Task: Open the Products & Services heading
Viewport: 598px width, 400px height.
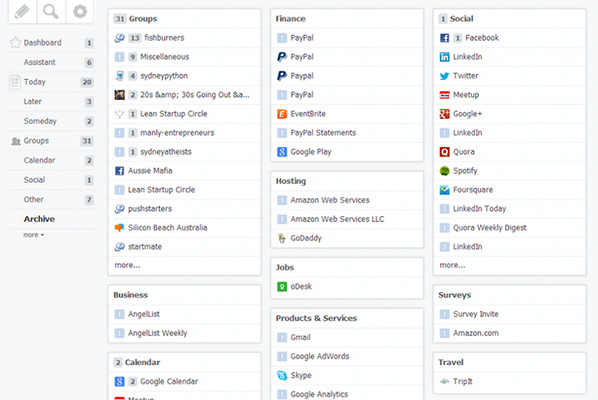Action: coord(316,318)
